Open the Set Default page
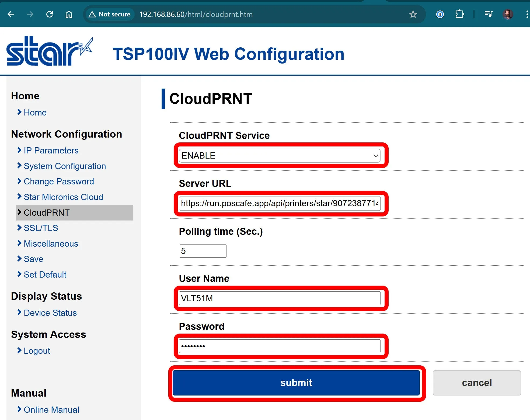This screenshot has height=420, width=530. coord(45,275)
